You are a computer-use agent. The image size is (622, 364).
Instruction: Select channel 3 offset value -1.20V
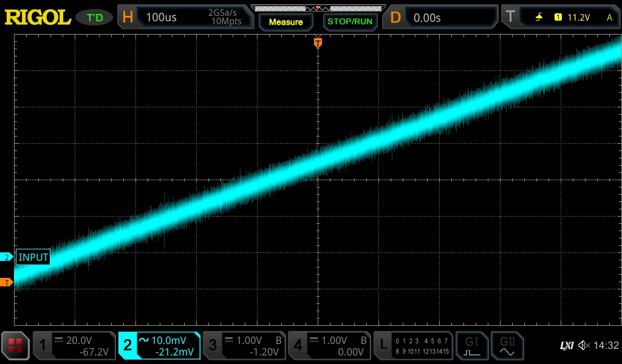[264, 352]
